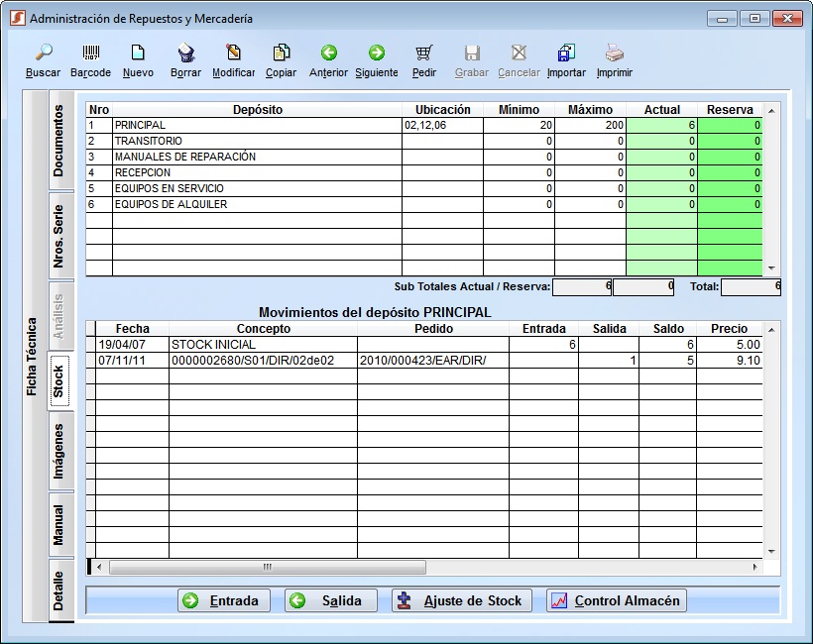This screenshot has width=813, height=644.
Task: Open the Nros. Serie tab
Action: click(x=59, y=236)
